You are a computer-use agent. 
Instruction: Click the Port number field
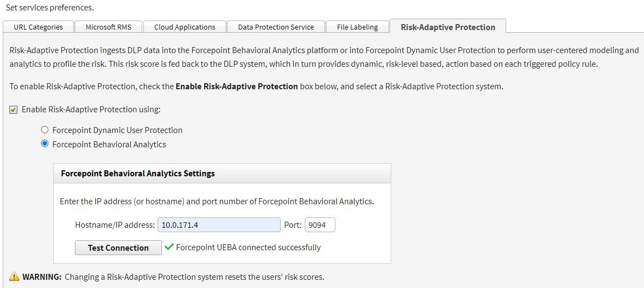pyautogui.click(x=320, y=225)
